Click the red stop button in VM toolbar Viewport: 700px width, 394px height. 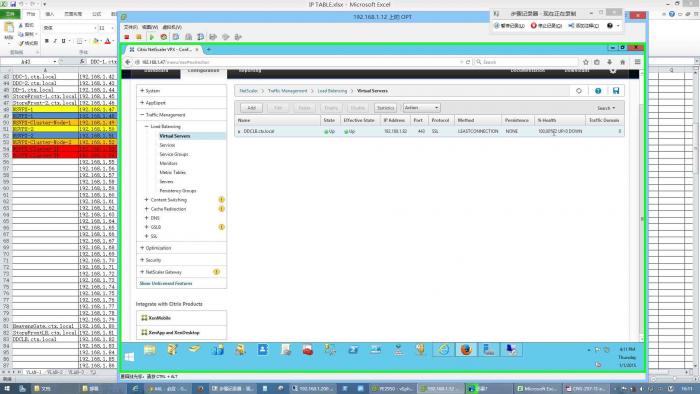click(127, 37)
